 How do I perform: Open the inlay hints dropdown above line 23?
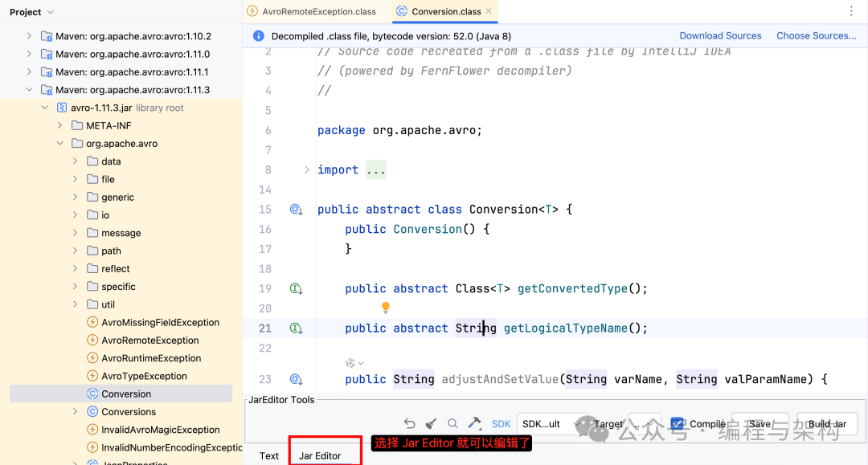point(354,363)
